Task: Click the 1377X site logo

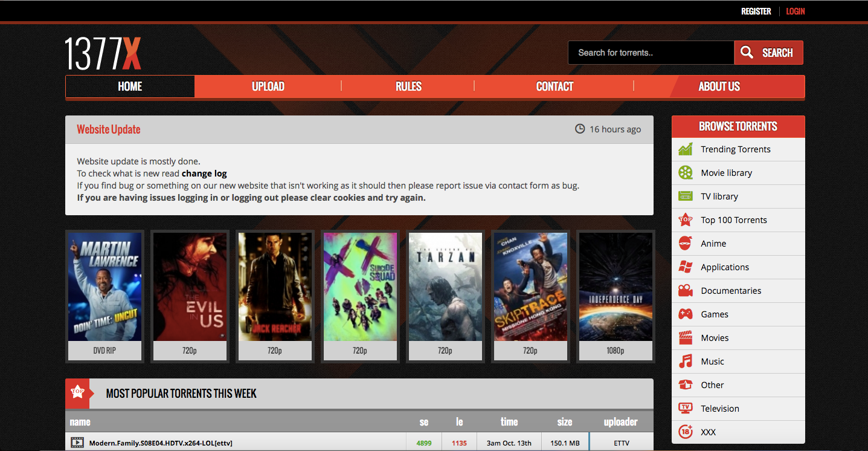Action: pyautogui.click(x=103, y=53)
